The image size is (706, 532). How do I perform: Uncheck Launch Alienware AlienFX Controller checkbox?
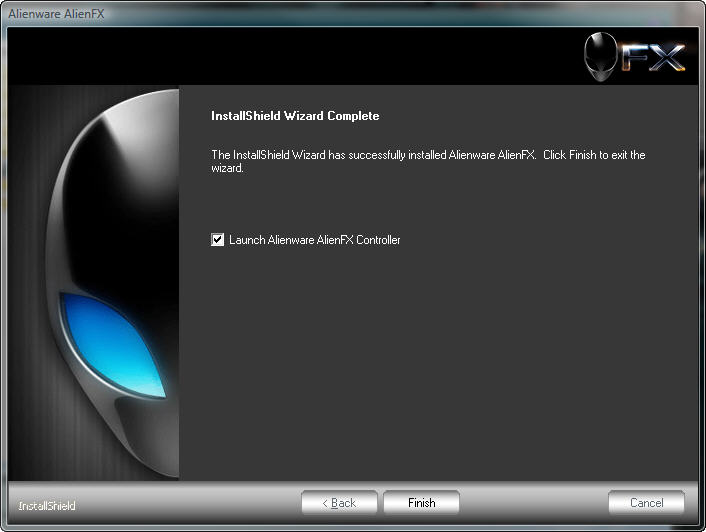(218, 240)
